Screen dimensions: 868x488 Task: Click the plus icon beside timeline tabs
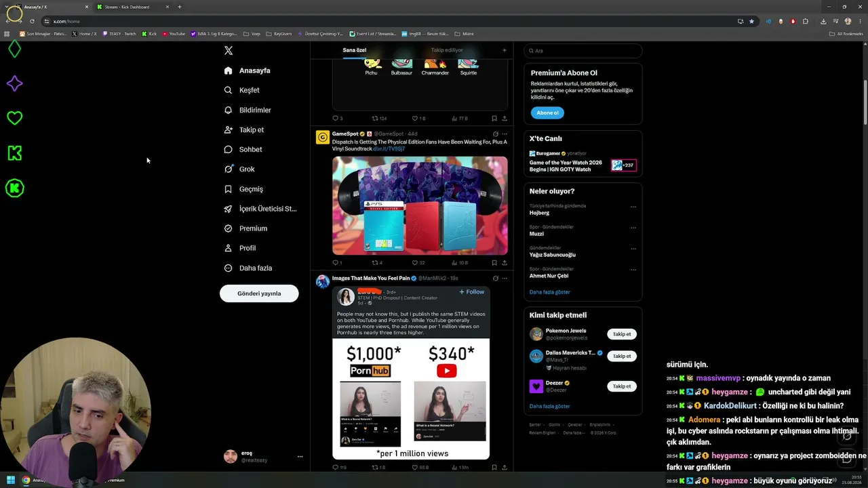click(x=504, y=50)
